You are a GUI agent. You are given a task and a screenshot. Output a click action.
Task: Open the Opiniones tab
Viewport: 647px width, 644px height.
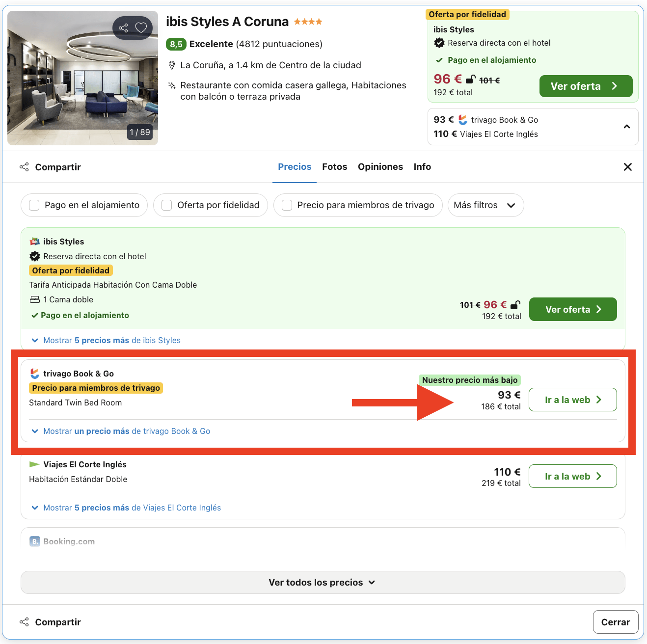pos(380,167)
